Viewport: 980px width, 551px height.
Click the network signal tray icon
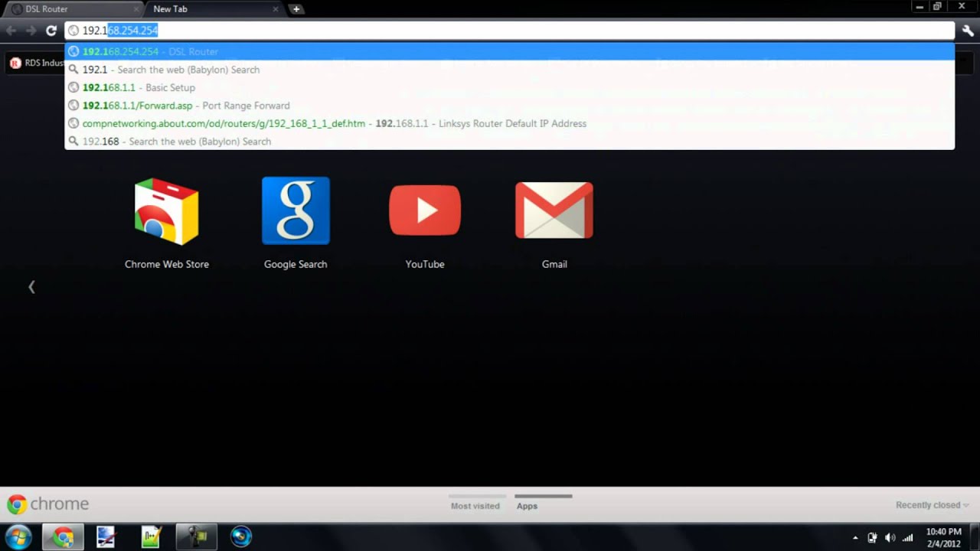(907, 538)
